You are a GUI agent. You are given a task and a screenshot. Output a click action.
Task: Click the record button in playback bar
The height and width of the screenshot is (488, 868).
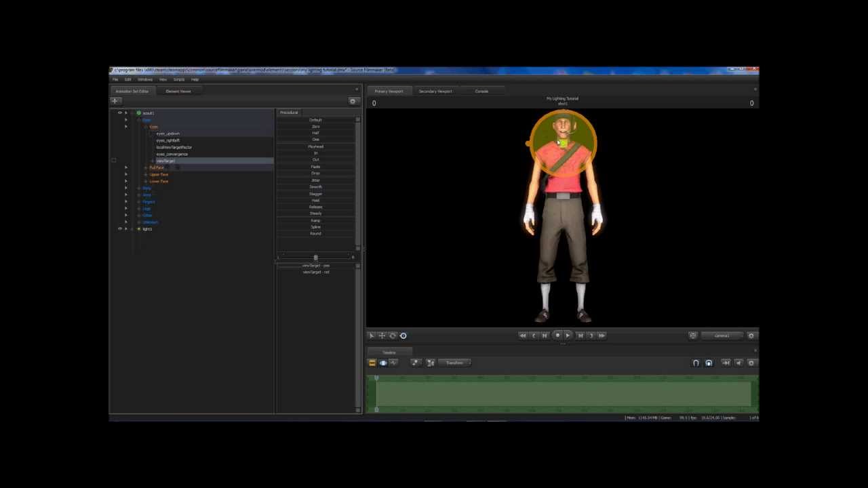(557, 335)
